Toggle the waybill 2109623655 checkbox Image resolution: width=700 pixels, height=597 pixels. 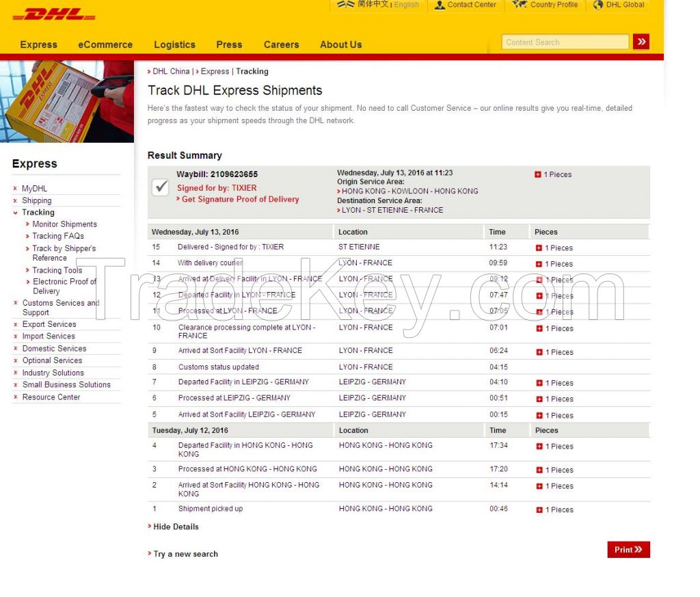click(160, 187)
